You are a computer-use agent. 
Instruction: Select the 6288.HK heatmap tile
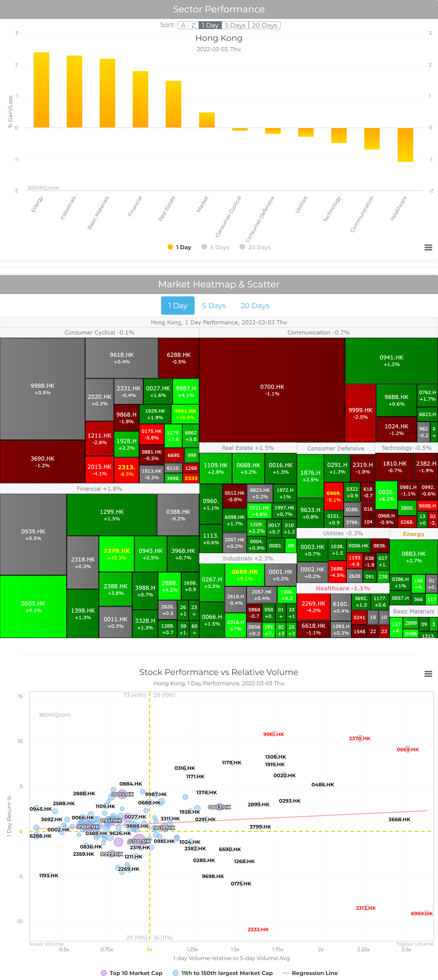tap(179, 358)
